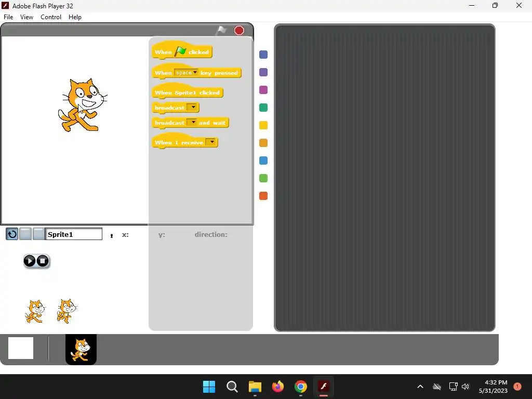
Task: Click the 'When flag clicked' block
Action: pos(182,51)
